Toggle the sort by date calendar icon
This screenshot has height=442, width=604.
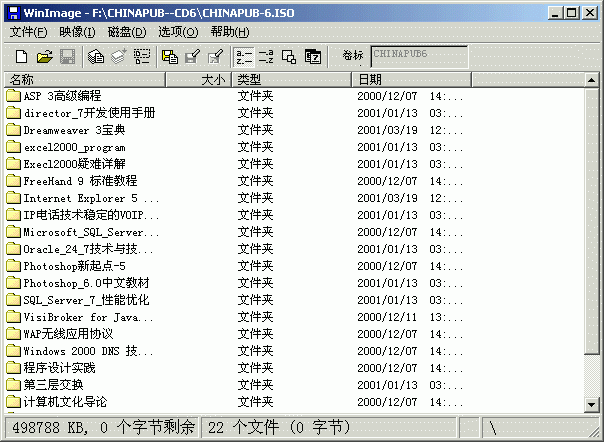coord(313,57)
